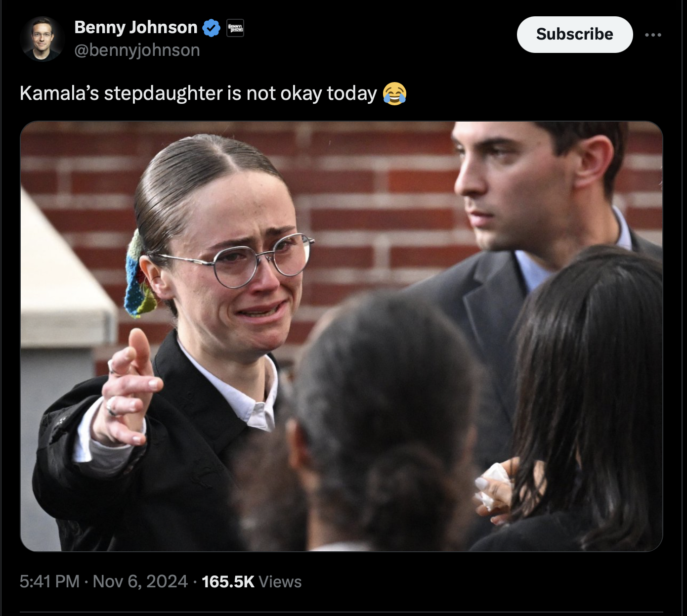Click the Nov 6, 2024 date
The height and width of the screenshot is (616, 687).
140,581
